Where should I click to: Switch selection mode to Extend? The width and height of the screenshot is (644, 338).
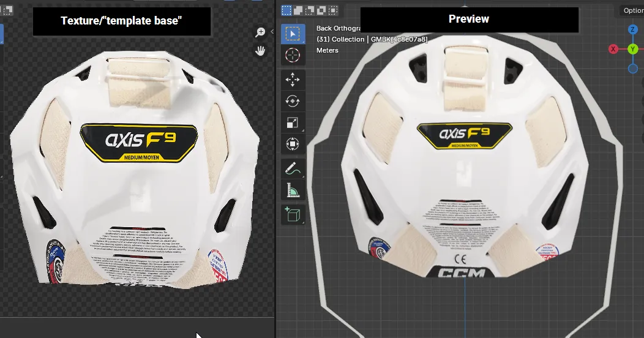click(298, 10)
